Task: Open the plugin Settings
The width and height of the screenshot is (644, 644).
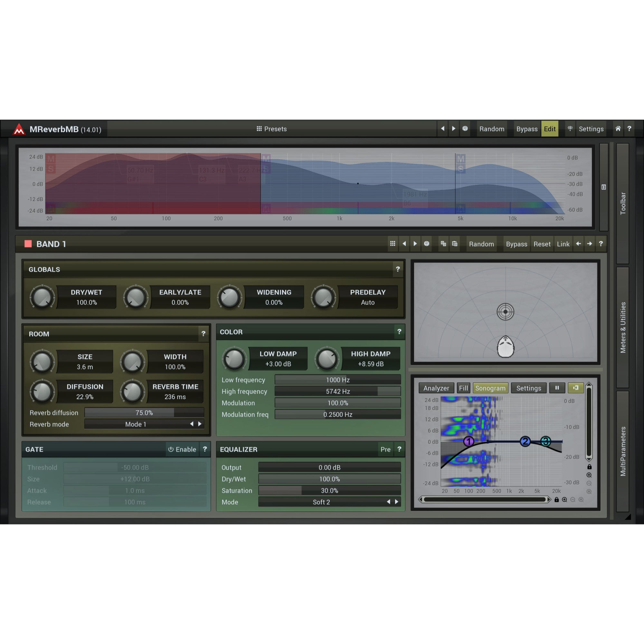Action: (x=591, y=129)
